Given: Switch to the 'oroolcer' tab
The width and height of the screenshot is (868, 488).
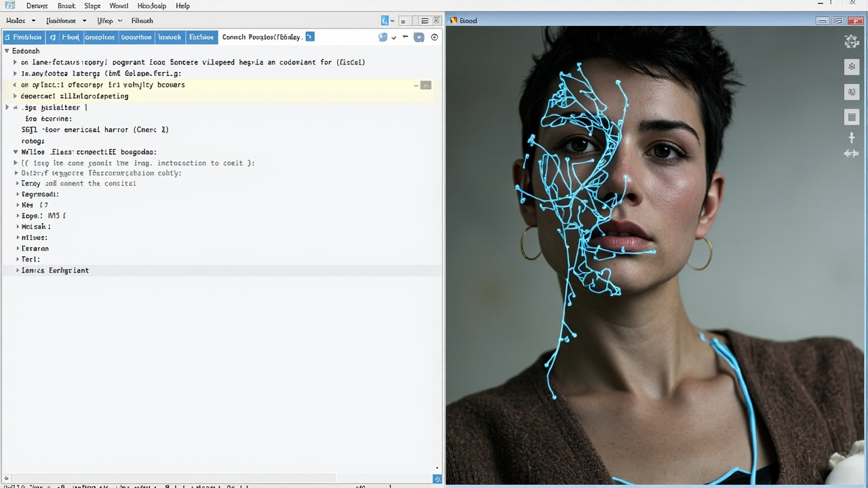Looking at the screenshot, I should click(100, 37).
